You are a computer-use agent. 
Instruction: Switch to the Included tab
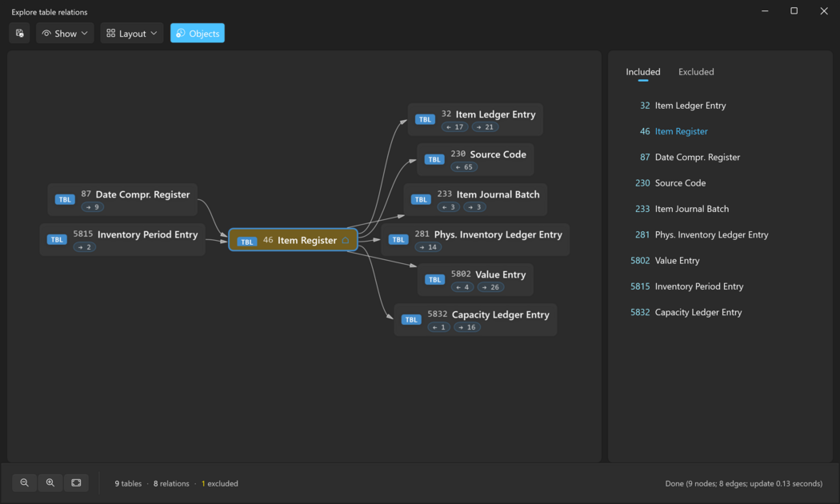point(643,72)
